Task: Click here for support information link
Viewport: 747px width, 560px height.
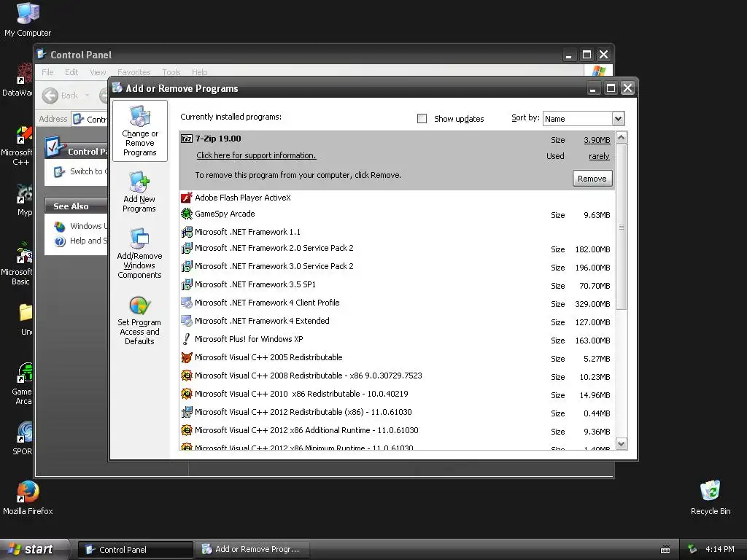Action: (256, 155)
